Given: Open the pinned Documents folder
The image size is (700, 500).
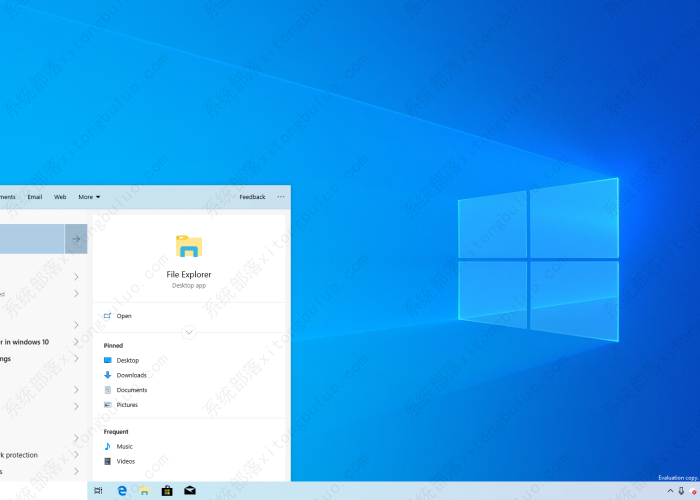Looking at the screenshot, I should [131, 390].
